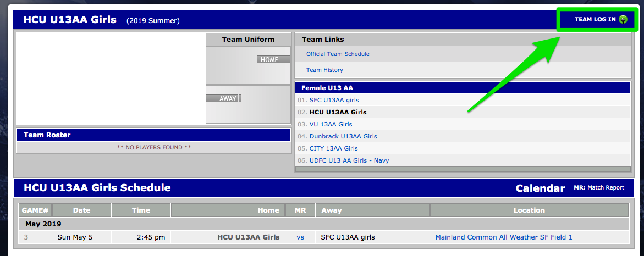Screen dimensions: 644x256
Task: Open CITY 13AA Girls team page
Action: (x=333, y=148)
